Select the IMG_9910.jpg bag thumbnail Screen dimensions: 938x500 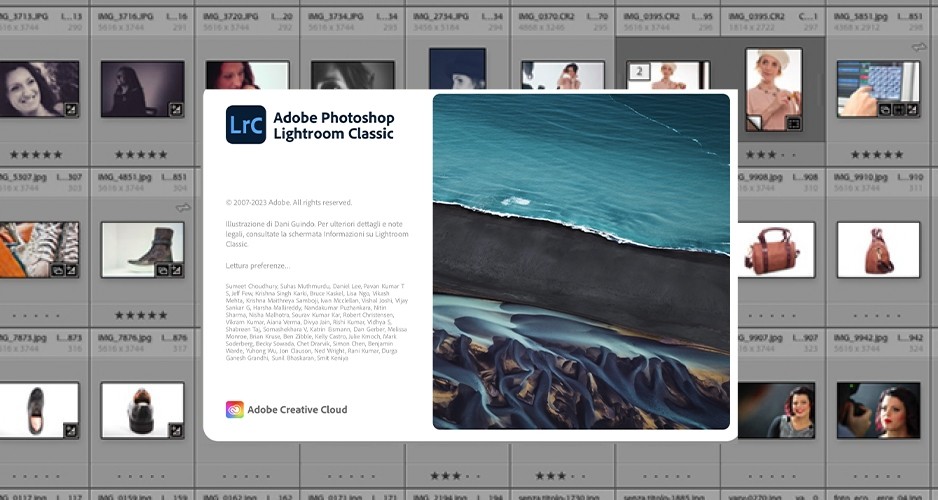[878, 249]
